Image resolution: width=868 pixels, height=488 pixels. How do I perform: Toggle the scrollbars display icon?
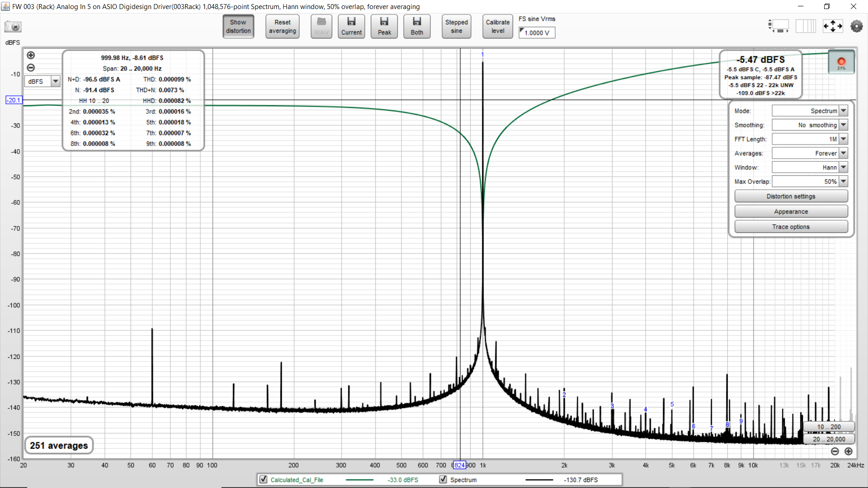point(778,26)
